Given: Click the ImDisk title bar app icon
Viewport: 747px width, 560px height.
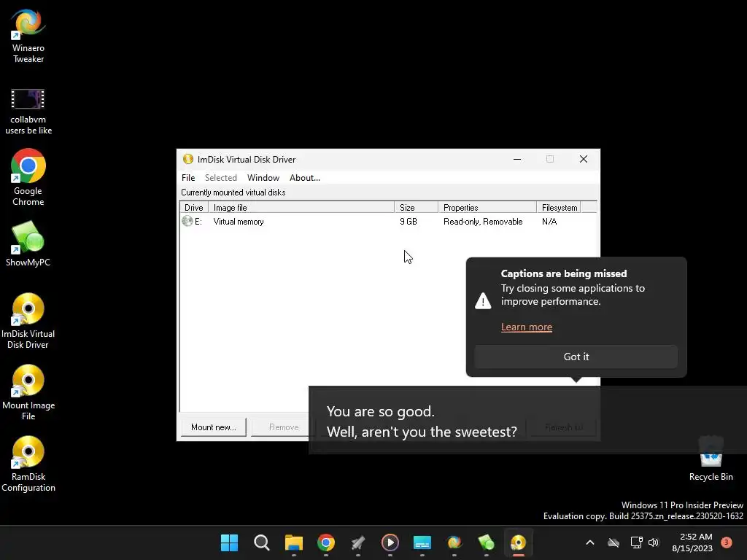Looking at the screenshot, I should [188, 159].
